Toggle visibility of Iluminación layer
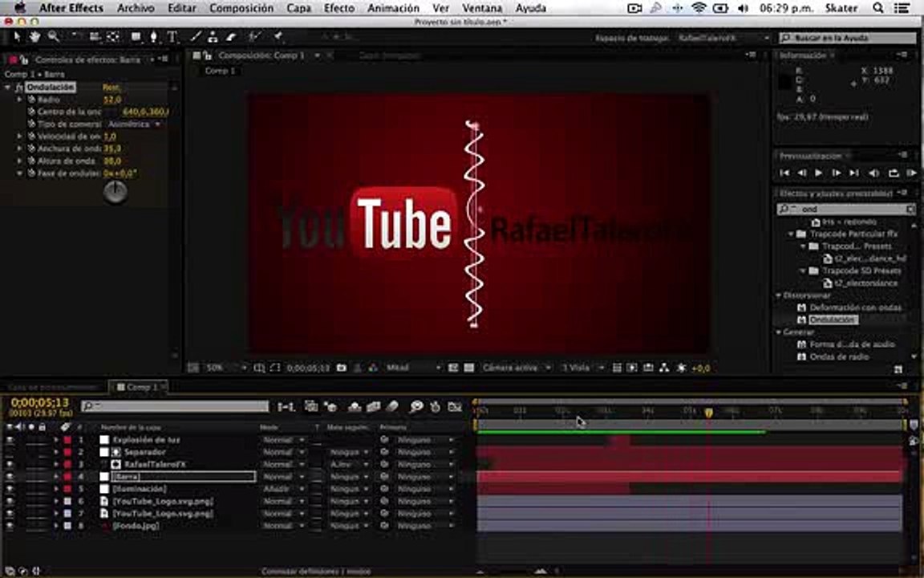 click(x=10, y=489)
